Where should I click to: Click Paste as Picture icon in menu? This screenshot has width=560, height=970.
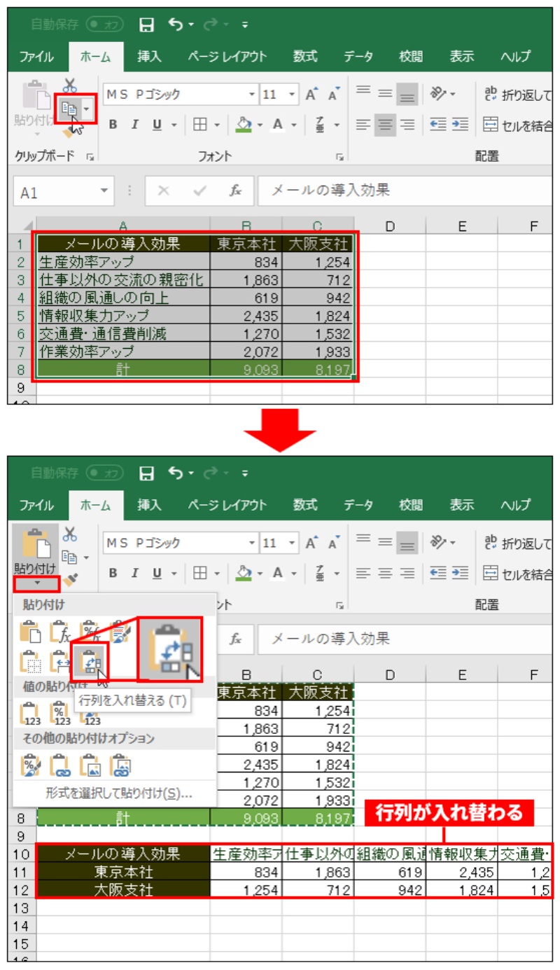91,766
